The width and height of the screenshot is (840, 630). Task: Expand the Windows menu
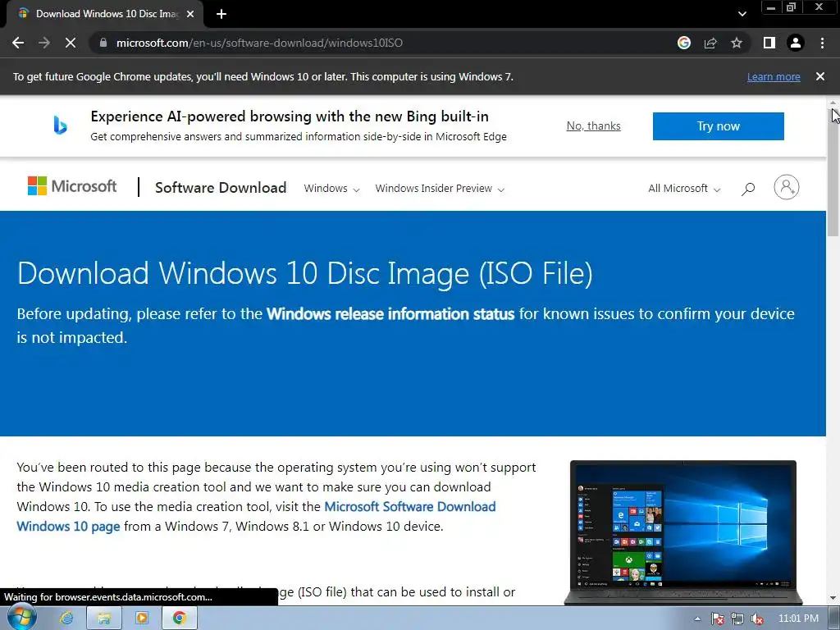[x=331, y=189]
